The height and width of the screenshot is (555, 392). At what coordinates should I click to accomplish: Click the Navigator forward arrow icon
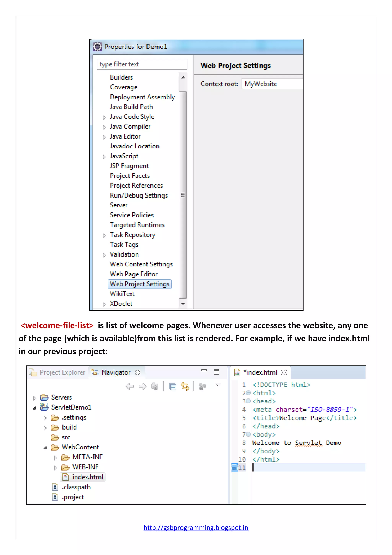pos(142,386)
